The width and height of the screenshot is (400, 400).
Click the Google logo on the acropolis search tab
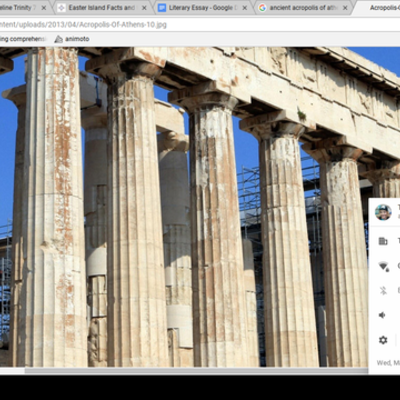click(263, 8)
